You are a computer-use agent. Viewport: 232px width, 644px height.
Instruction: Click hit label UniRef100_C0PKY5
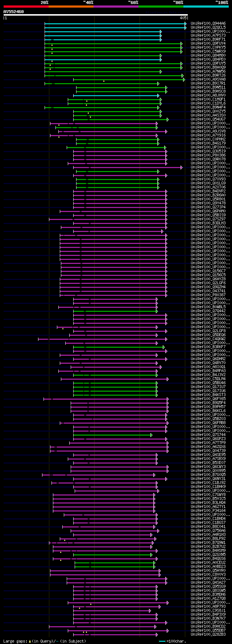coord(208,48)
